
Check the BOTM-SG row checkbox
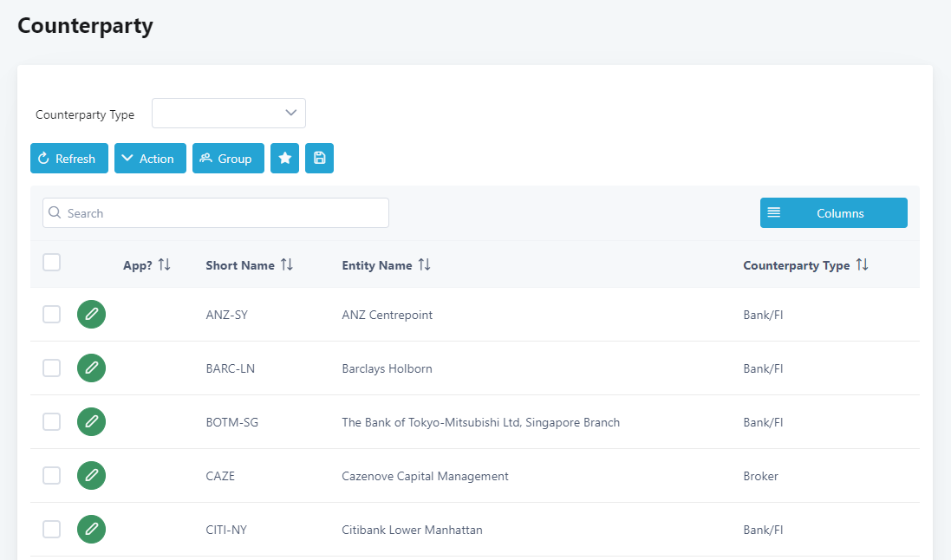click(51, 421)
